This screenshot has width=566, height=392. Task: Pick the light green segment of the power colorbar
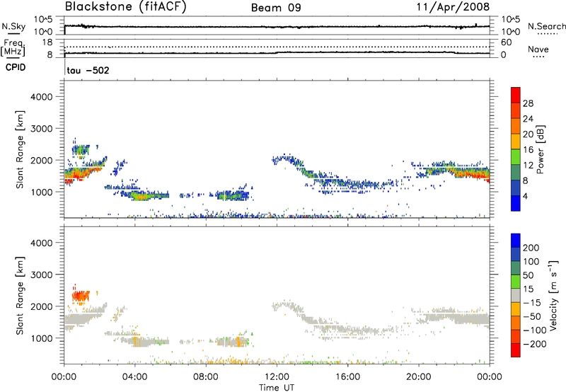coord(516,156)
